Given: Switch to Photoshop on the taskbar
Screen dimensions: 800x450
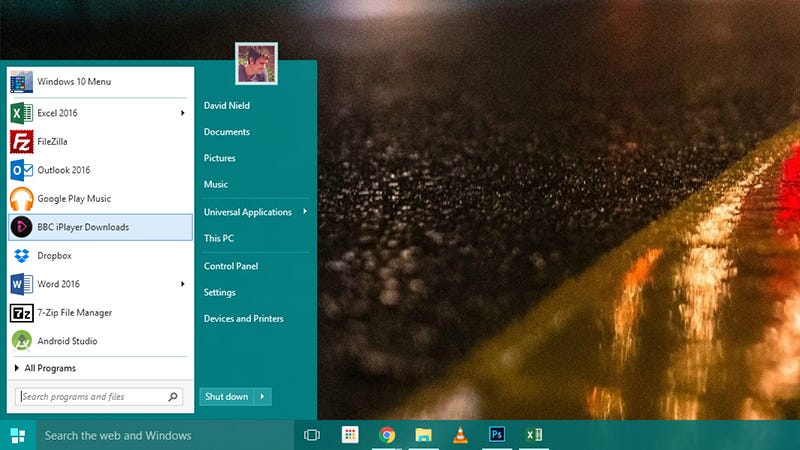Looking at the screenshot, I should tap(497, 434).
